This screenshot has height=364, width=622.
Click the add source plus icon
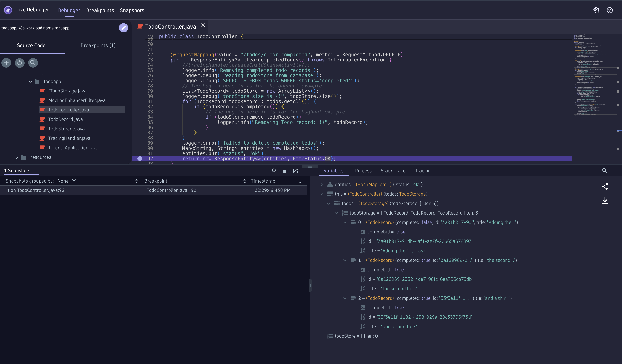pos(7,63)
